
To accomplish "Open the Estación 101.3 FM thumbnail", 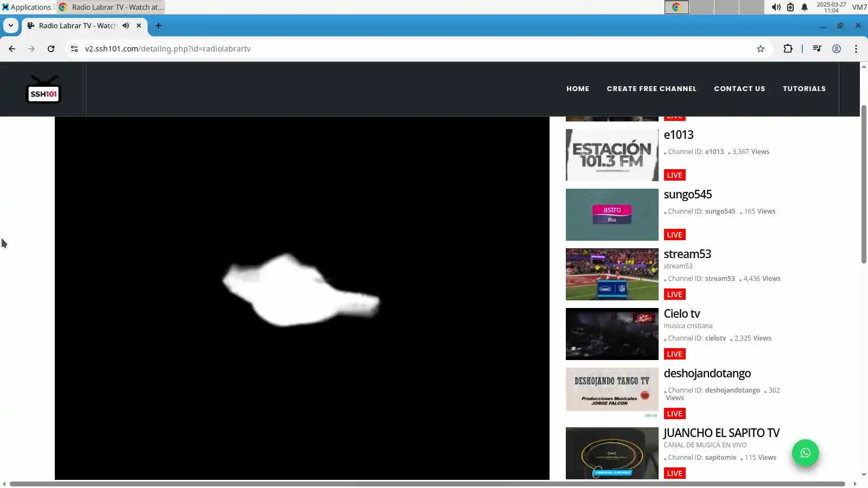I will pyautogui.click(x=612, y=155).
